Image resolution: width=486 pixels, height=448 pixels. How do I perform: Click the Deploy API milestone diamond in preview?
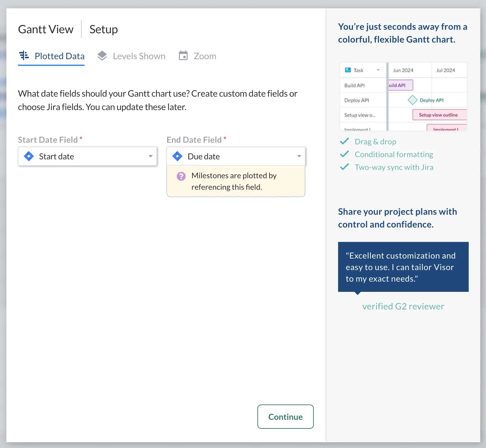412,100
